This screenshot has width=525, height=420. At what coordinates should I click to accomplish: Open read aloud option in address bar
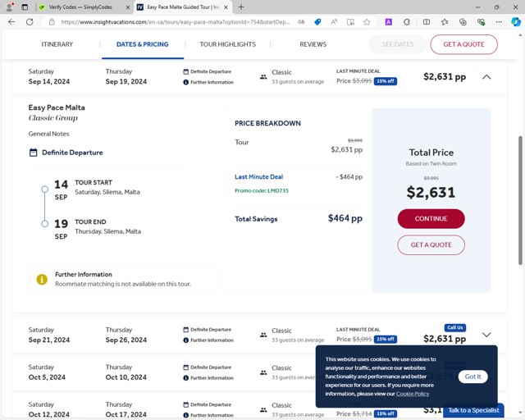[334, 22]
